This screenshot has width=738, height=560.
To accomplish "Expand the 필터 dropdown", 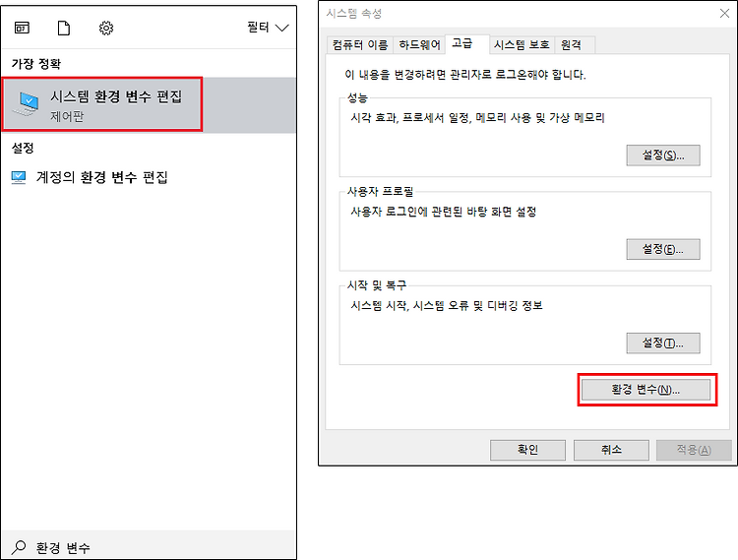I will [x=268, y=28].
